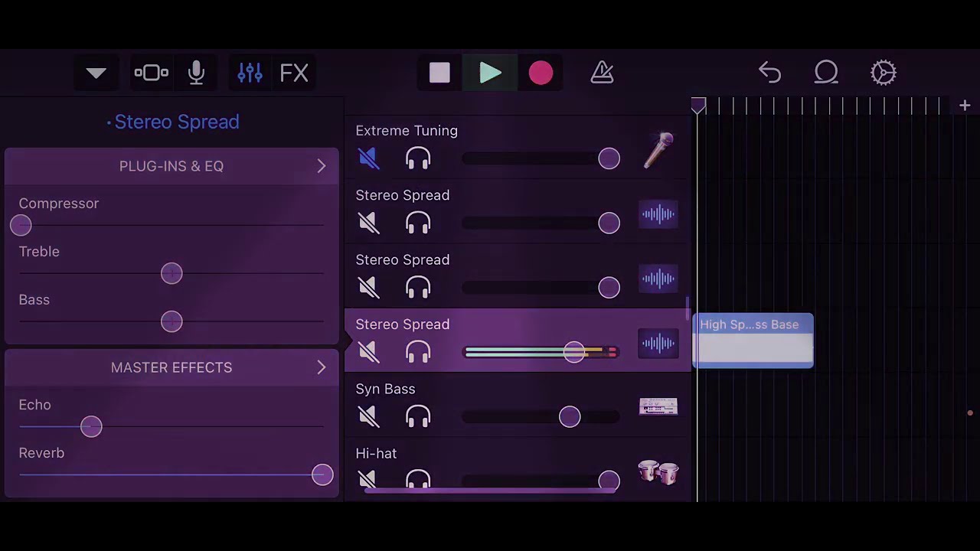The image size is (980, 551).
Task: Mute the Syn Bass track
Action: tap(368, 416)
